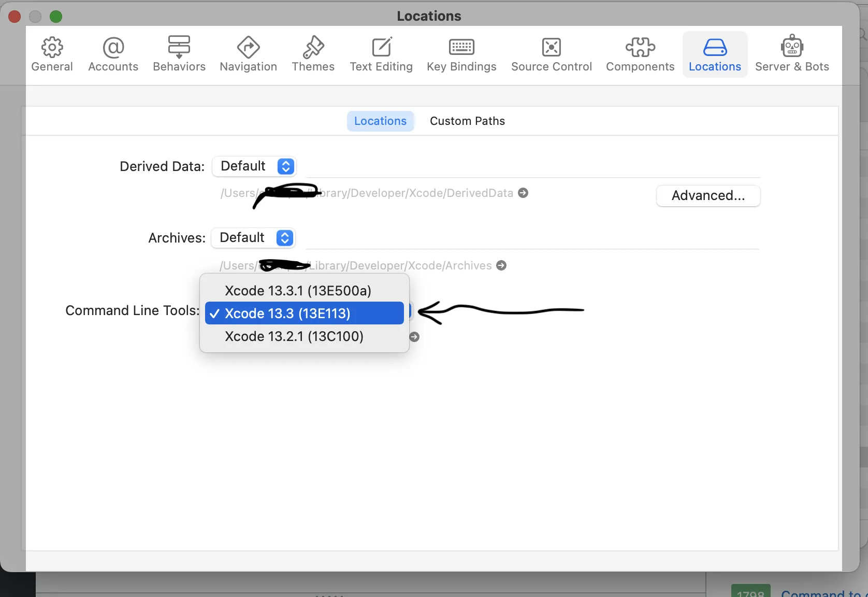The image size is (868, 597).
Task: Open the Text Editing preferences pane
Action: click(x=381, y=54)
